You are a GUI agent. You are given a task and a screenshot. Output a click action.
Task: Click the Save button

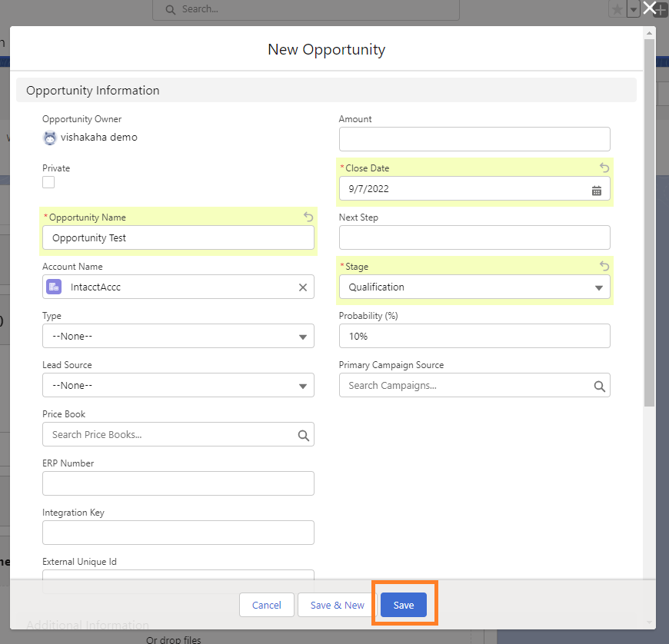point(403,604)
